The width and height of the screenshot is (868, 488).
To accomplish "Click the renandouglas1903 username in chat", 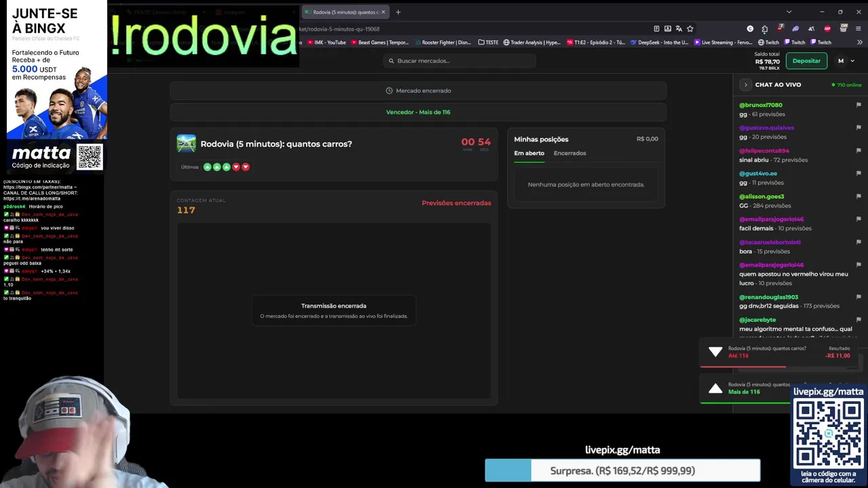I will pyautogui.click(x=768, y=297).
